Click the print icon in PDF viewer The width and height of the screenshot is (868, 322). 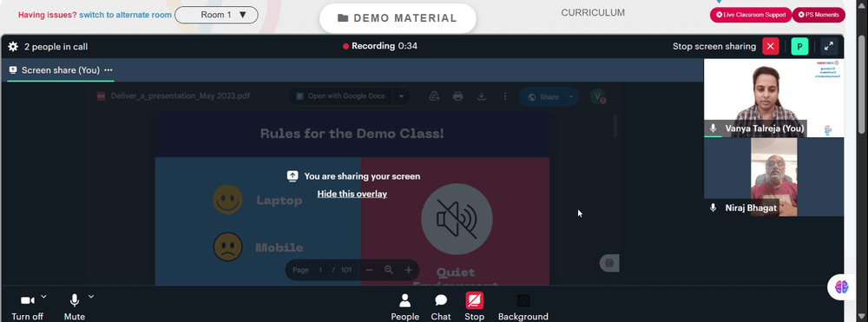[457, 96]
